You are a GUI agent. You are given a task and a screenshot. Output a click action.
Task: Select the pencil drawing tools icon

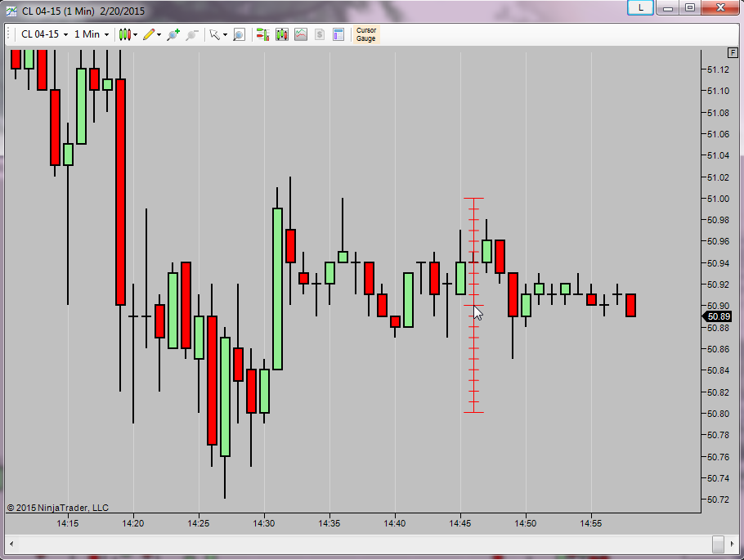click(x=149, y=34)
